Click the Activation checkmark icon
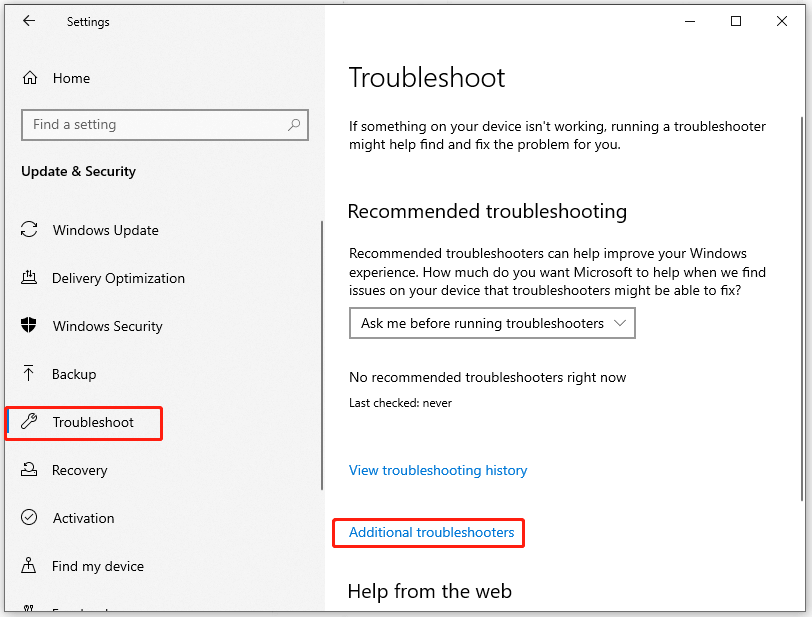 [x=30, y=518]
